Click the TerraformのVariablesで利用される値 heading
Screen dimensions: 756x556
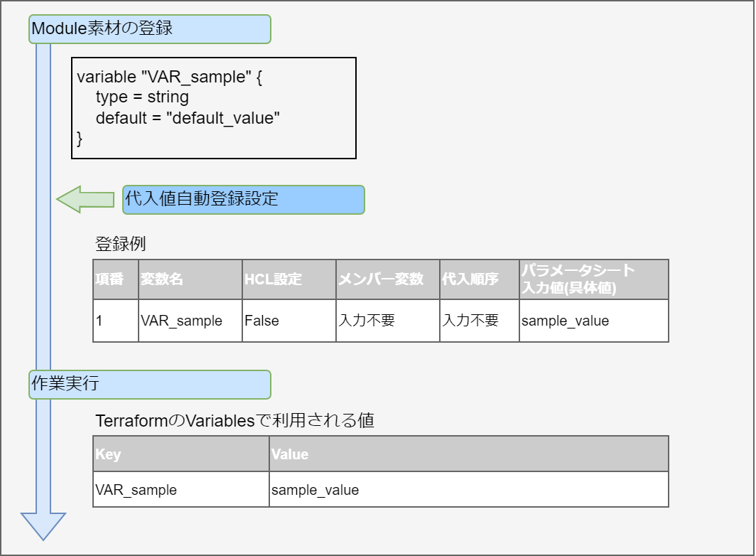coord(234,421)
